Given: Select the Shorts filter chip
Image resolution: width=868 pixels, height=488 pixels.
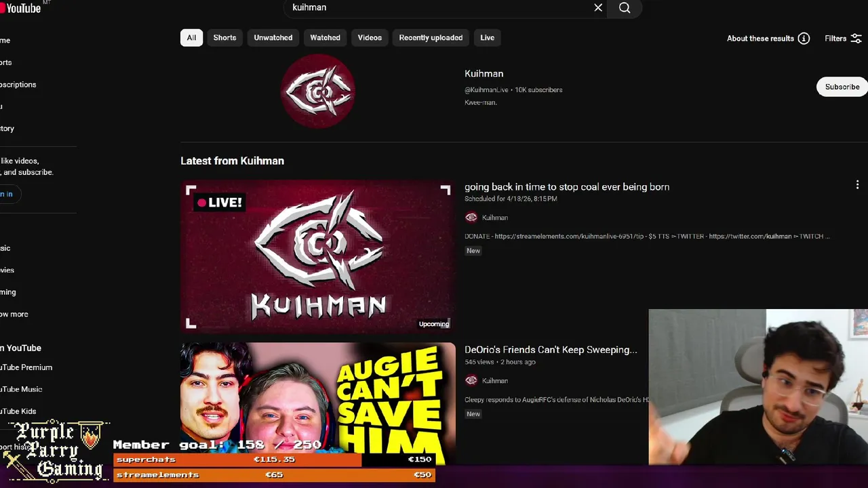Looking at the screenshot, I should (225, 38).
